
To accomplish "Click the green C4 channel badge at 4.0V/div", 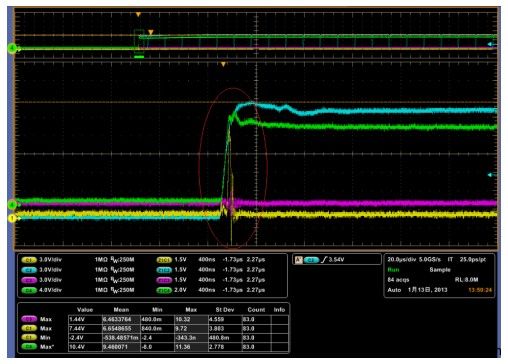I will [29, 290].
